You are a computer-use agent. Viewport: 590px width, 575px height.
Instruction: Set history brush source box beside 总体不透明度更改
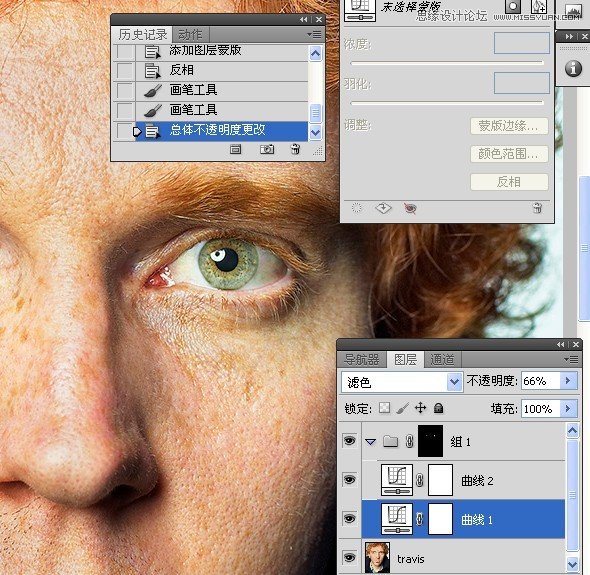124,131
